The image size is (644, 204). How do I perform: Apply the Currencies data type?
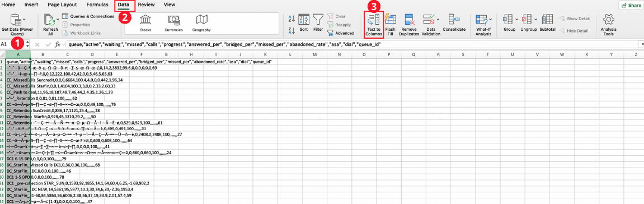pyautogui.click(x=174, y=23)
